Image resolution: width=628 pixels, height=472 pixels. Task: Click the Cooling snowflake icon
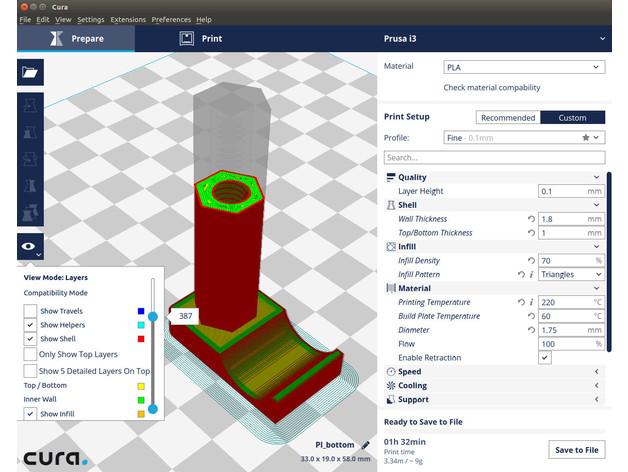pos(390,385)
